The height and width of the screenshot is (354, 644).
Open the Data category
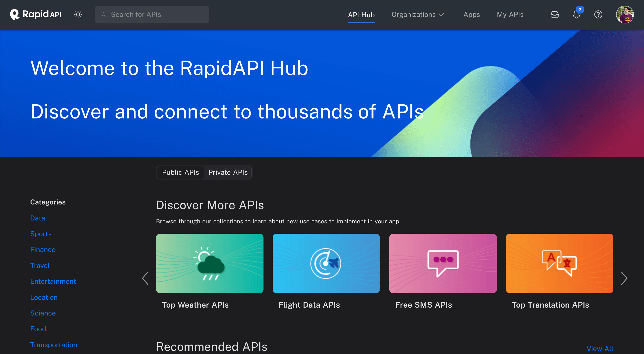pos(38,218)
